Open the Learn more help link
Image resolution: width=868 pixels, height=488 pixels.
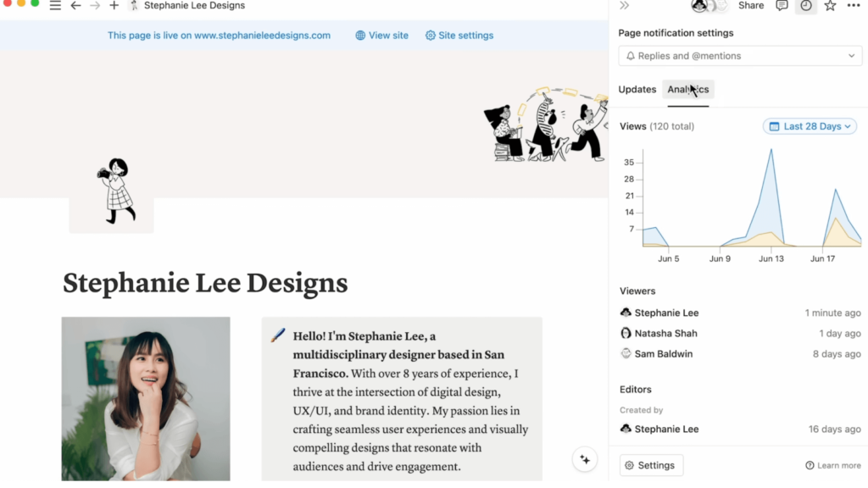(x=832, y=465)
